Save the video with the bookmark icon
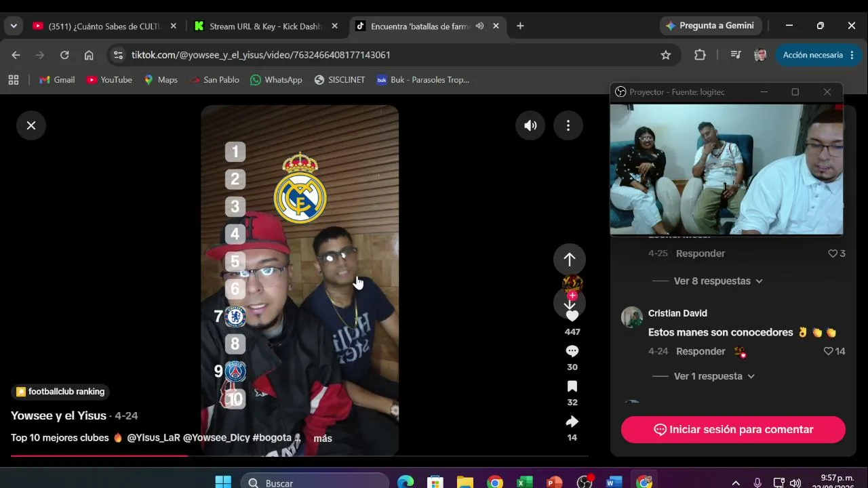This screenshot has height=488, width=868. click(572, 386)
